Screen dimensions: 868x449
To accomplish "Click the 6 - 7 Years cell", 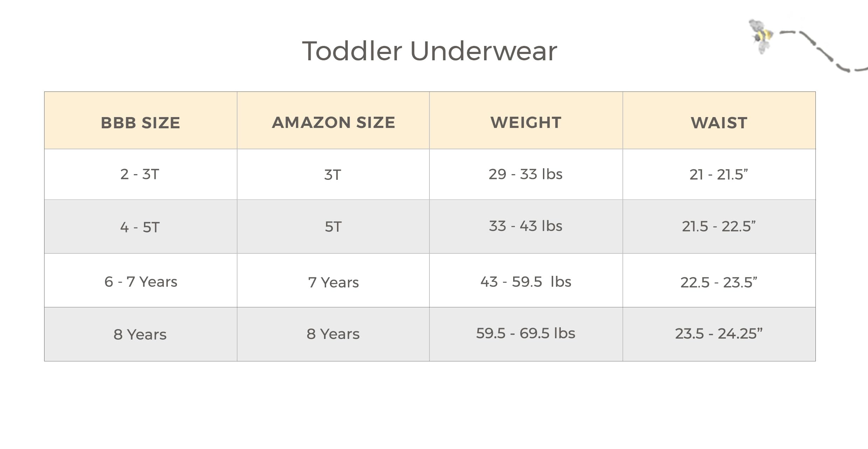I will tap(140, 280).
